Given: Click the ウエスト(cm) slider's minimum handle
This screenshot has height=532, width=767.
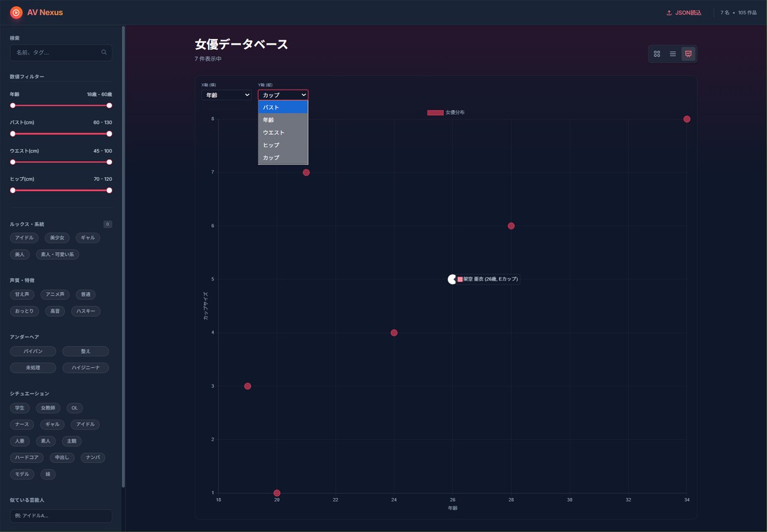Looking at the screenshot, I should coord(13,162).
